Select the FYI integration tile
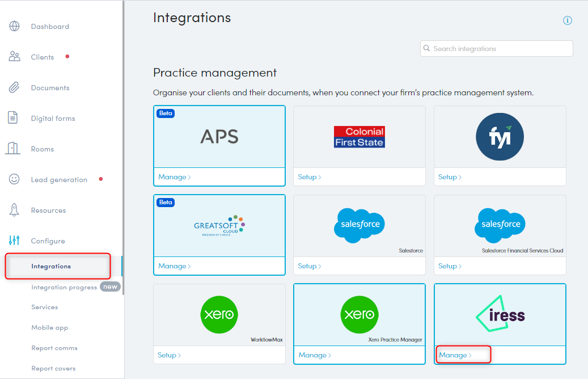Screen dimensions: 588x379 pos(500,136)
